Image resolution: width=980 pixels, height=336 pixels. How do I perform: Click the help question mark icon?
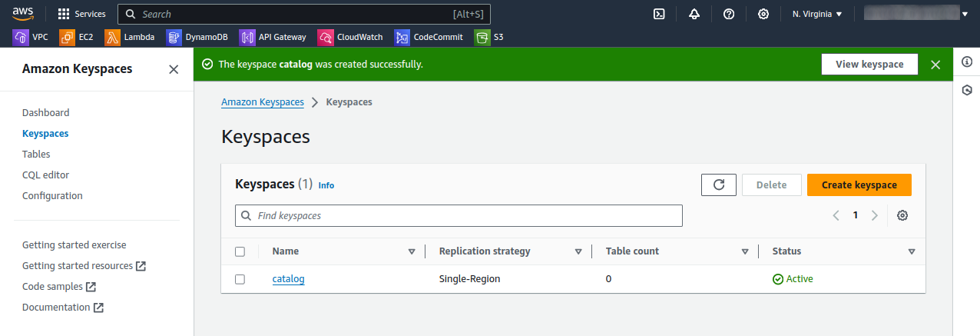point(729,14)
